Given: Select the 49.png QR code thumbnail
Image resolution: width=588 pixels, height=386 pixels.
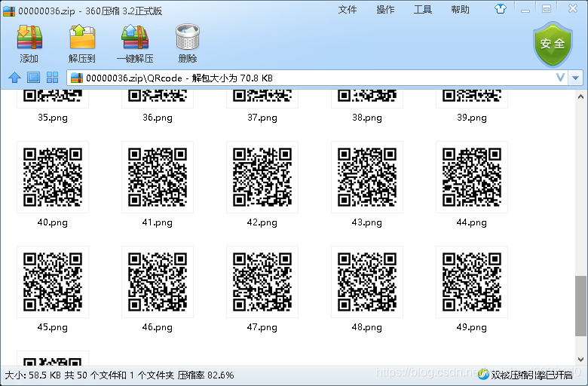Looking at the screenshot, I should point(472,282).
